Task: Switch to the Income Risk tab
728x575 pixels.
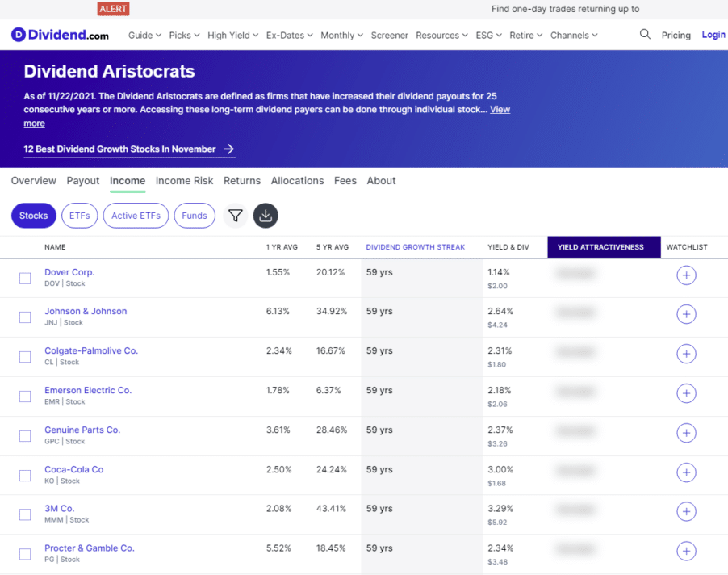Action: 184,181
